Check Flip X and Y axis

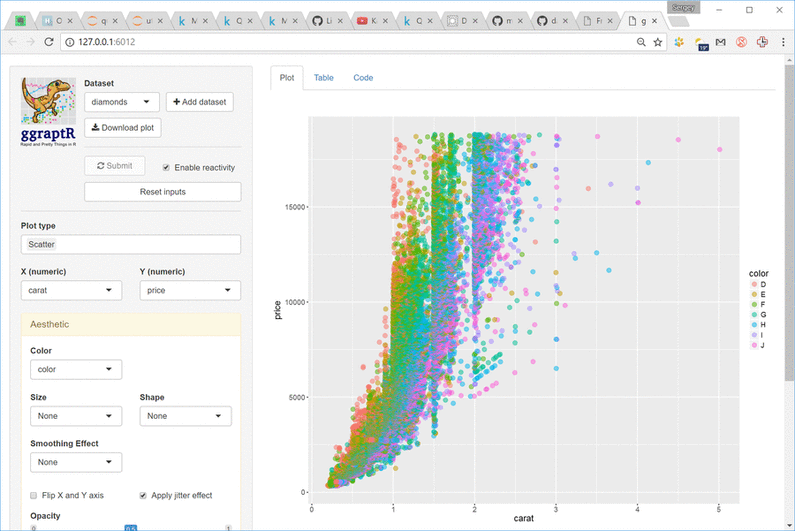(34, 495)
